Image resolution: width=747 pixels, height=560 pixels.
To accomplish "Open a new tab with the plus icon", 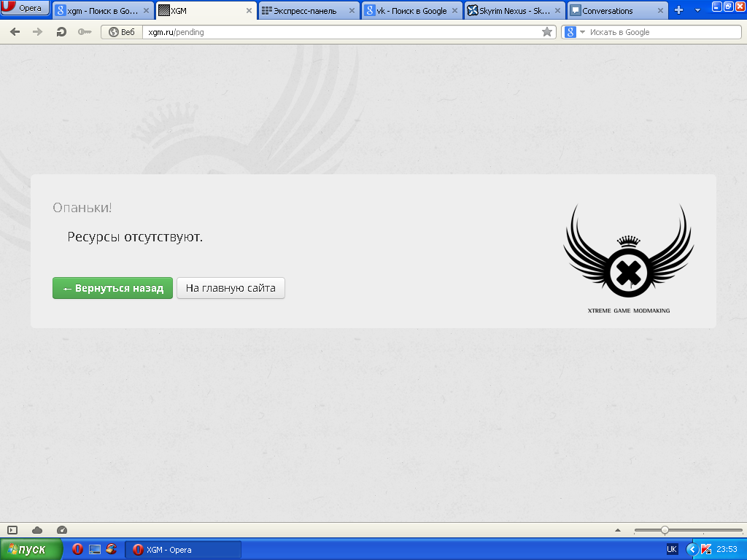I will click(x=679, y=10).
